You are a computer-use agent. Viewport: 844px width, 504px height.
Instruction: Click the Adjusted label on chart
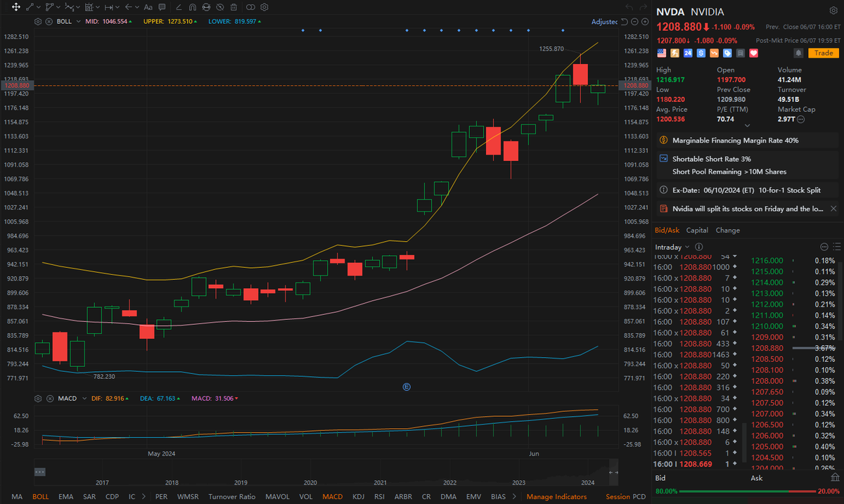coord(604,22)
